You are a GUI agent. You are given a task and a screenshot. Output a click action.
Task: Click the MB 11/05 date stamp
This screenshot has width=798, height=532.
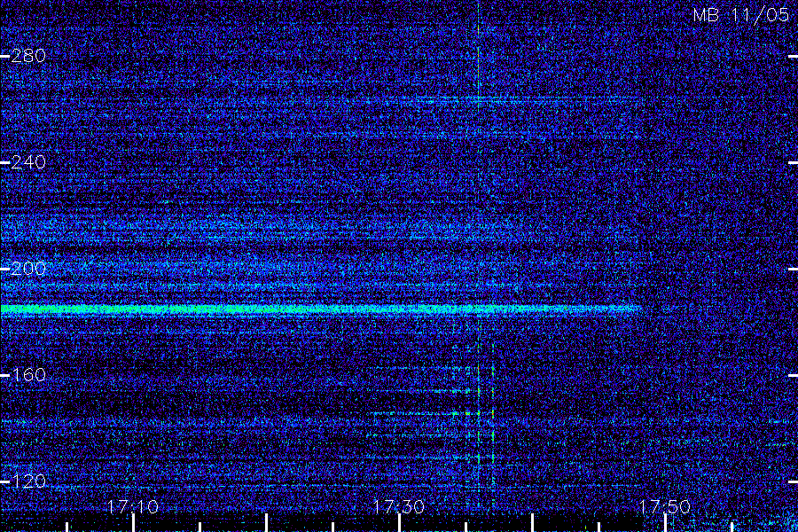click(741, 15)
